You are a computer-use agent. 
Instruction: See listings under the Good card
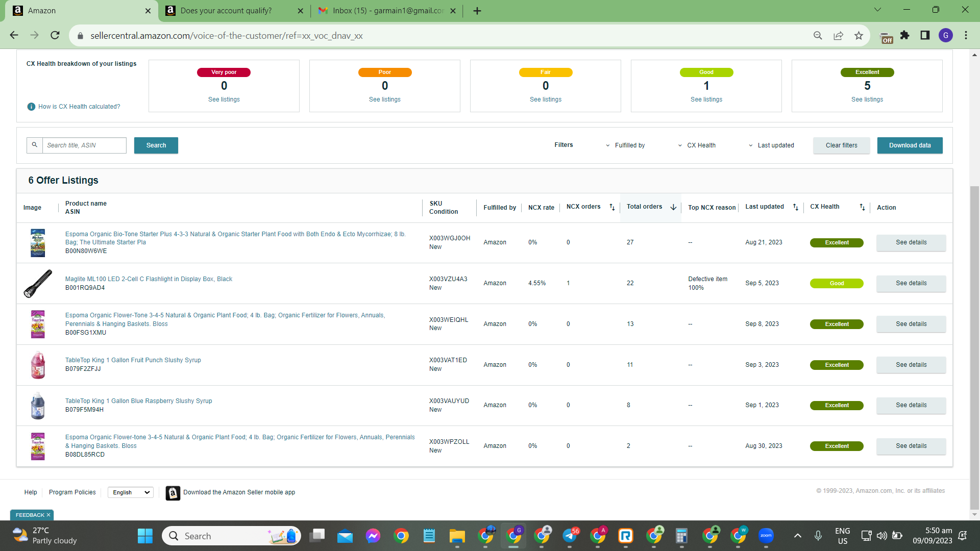click(706, 99)
